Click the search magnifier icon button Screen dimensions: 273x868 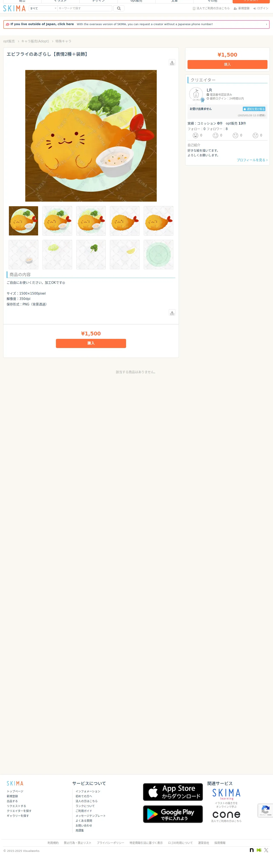pos(119,9)
